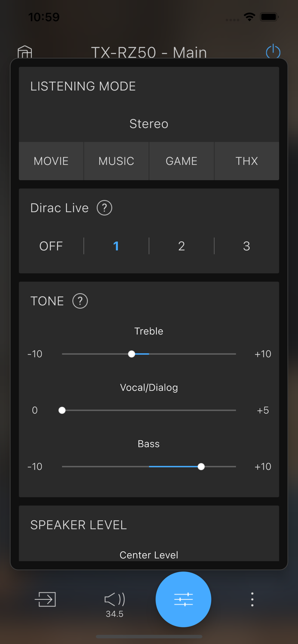Screen dimensions: 298x644
Task: Tap the TONE help question mark icon
Action: 80,301
